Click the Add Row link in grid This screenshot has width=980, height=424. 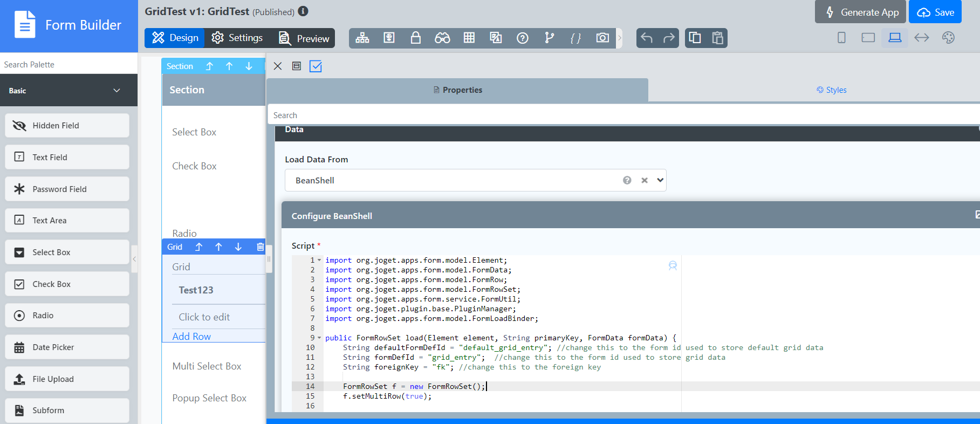coord(191,336)
